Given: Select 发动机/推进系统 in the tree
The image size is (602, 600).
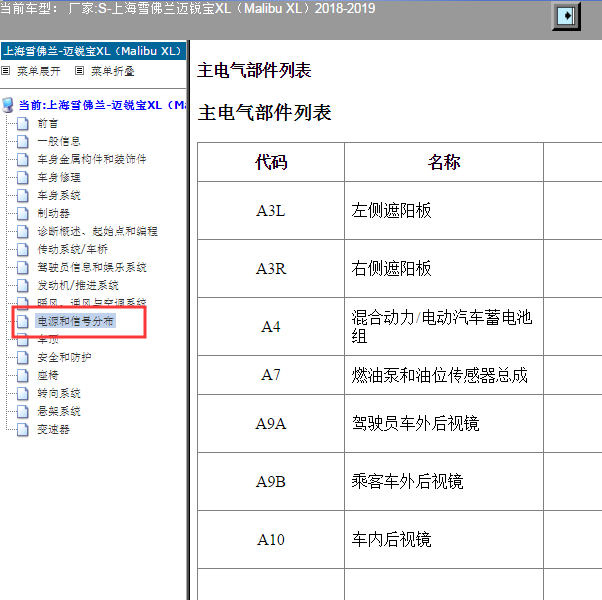Looking at the screenshot, I should pos(78,285).
